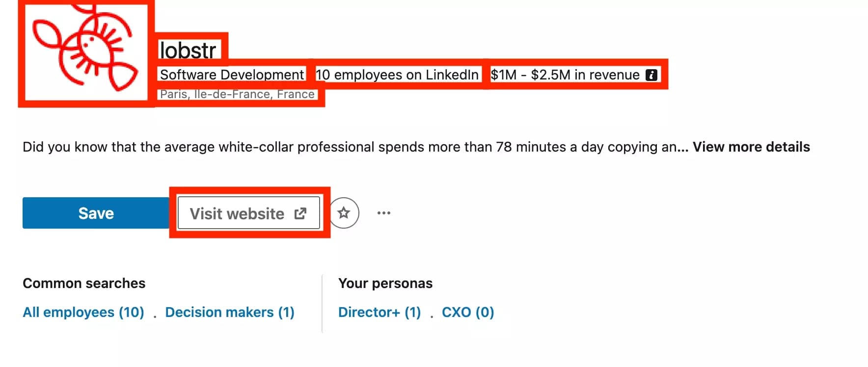Toggle the star icon to favorite lobstr
Screen dimensions: 868x367
344,212
